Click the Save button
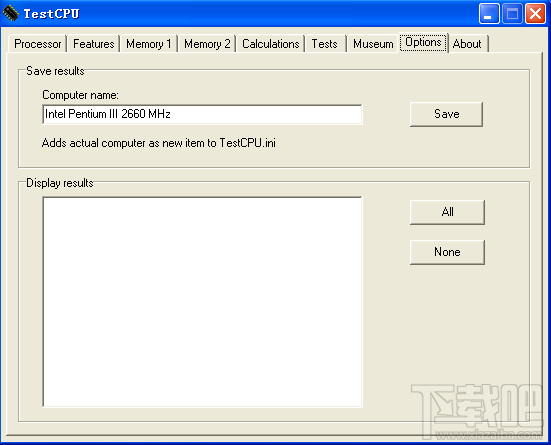The image size is (551, 445). [446, 114]
